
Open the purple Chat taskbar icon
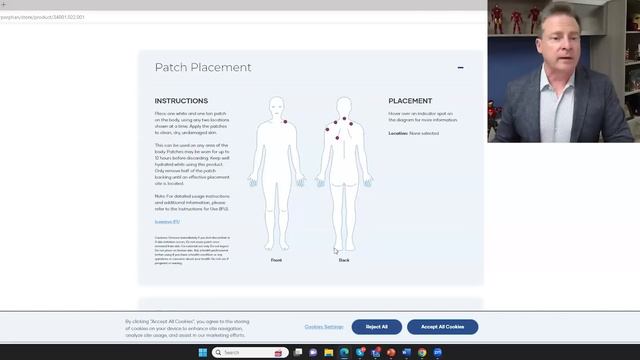(313, 352)
